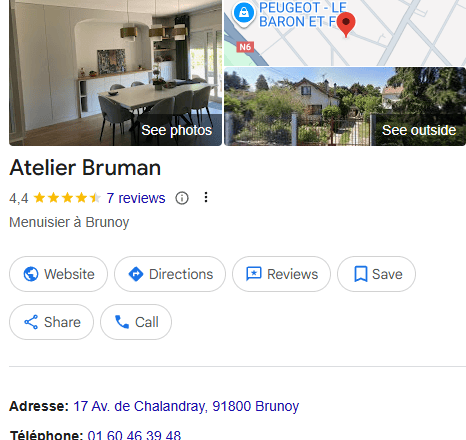
Task: Open the 7 reviews link
Action: coord(136,198)
